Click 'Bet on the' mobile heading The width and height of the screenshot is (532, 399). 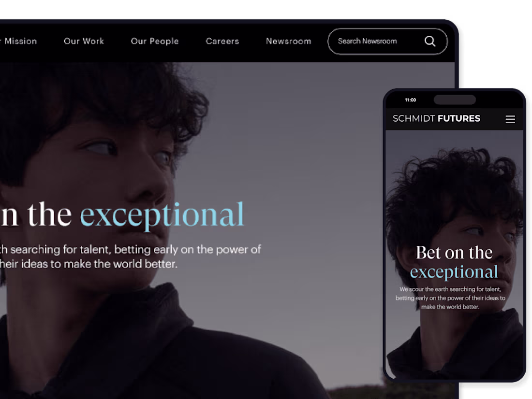tap(454, 253)
